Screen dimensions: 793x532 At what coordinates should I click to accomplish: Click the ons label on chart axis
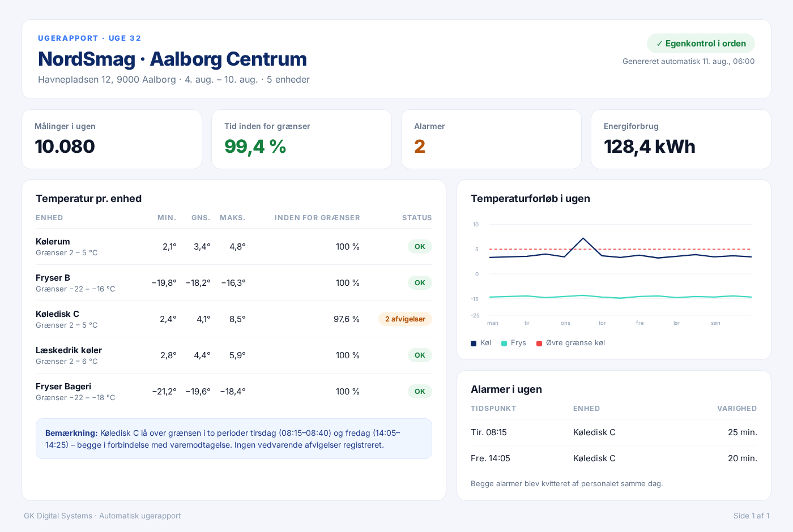565,323
